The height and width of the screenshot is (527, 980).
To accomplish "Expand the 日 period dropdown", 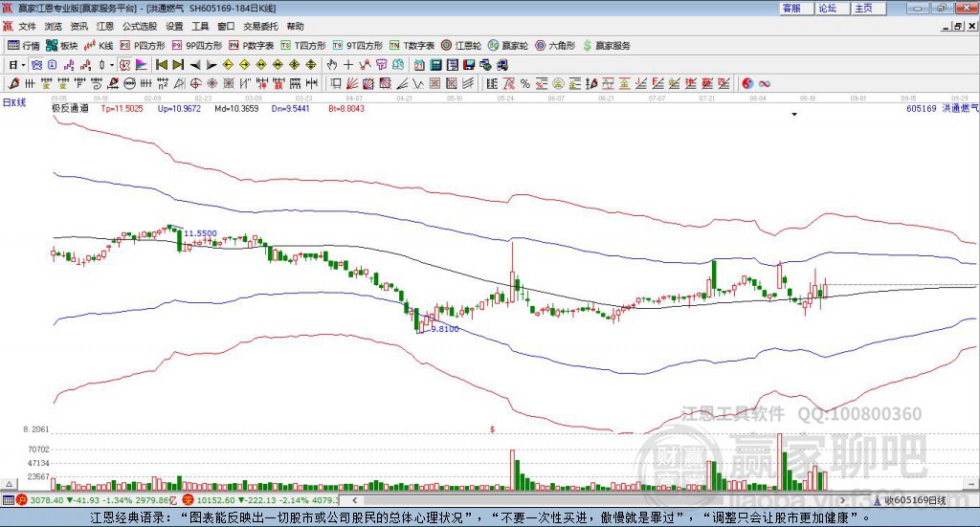I will pos(23,65).
